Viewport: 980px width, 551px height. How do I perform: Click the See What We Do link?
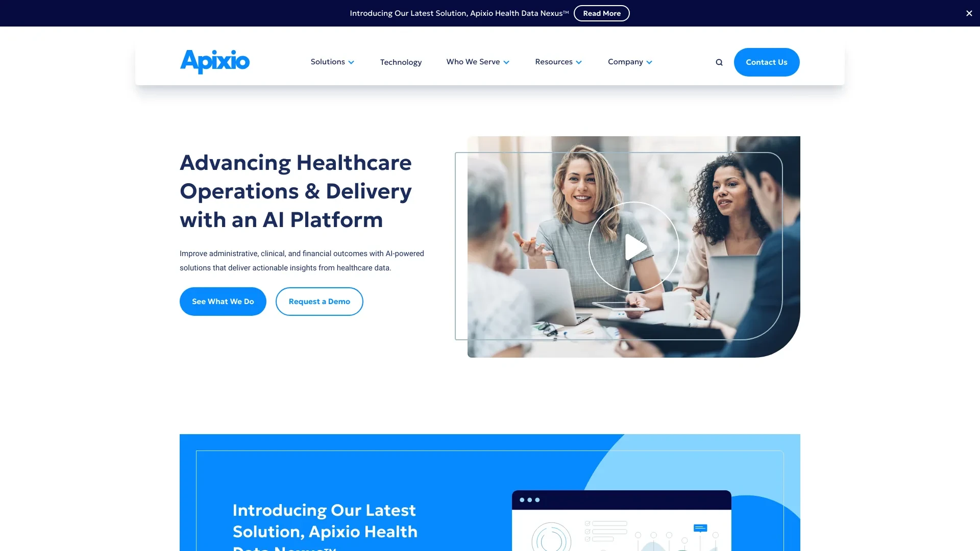click(x=223, y=302)
